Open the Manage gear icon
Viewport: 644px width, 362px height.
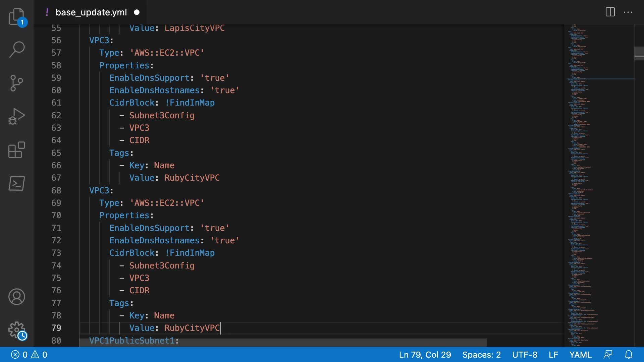16,330
